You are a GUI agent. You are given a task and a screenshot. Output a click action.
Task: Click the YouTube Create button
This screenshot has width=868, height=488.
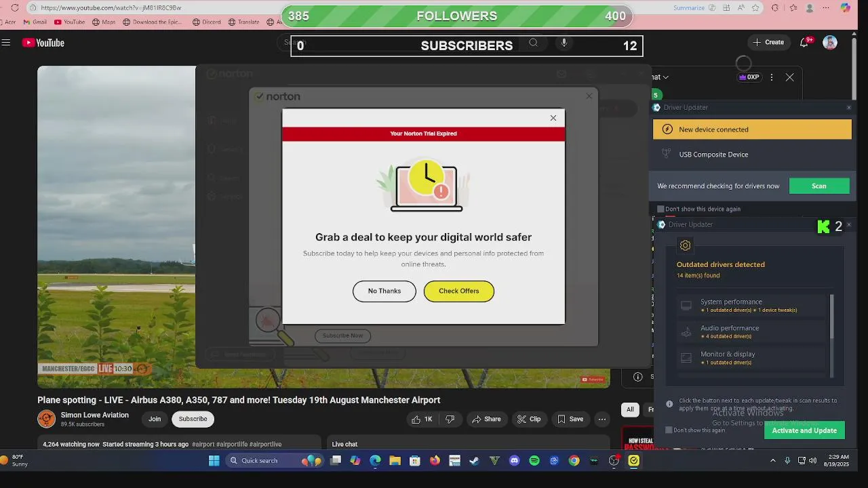tap(768, 42)
